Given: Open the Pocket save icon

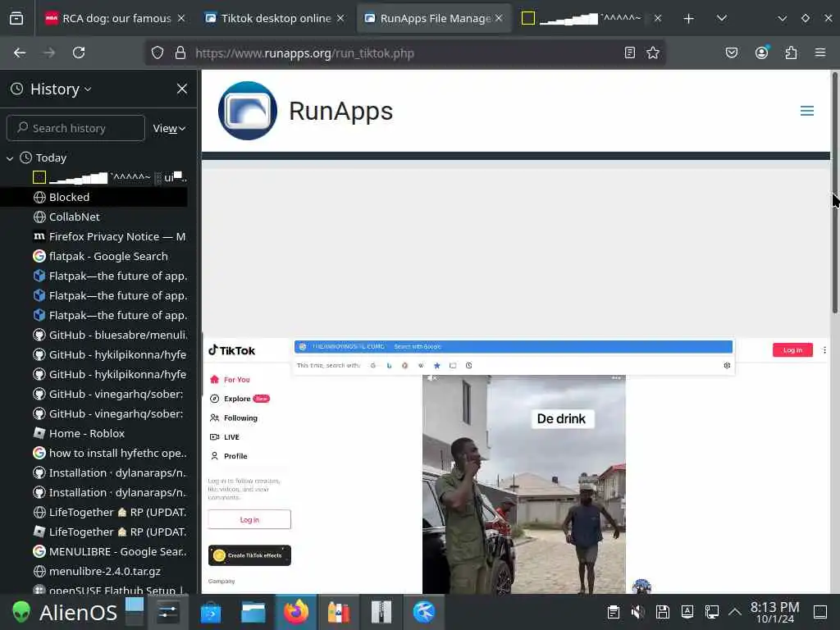Looking at the screenshot, I should [x=732, y=52].
